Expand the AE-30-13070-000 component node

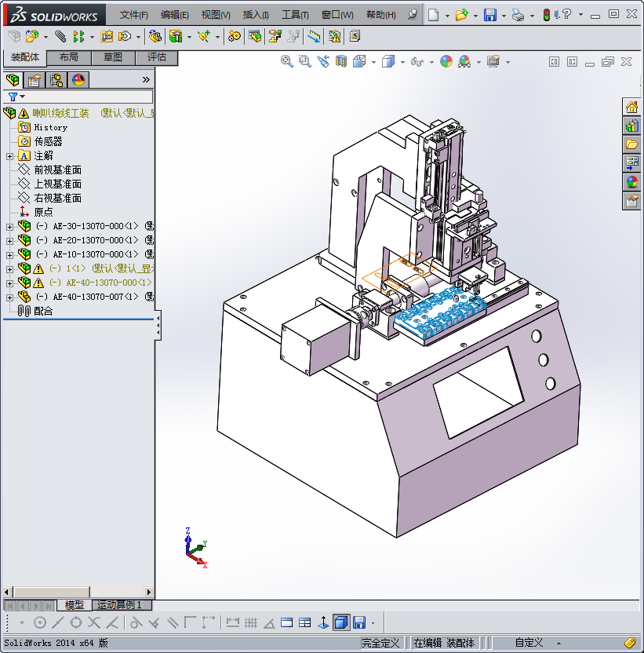tap(10, 226)
